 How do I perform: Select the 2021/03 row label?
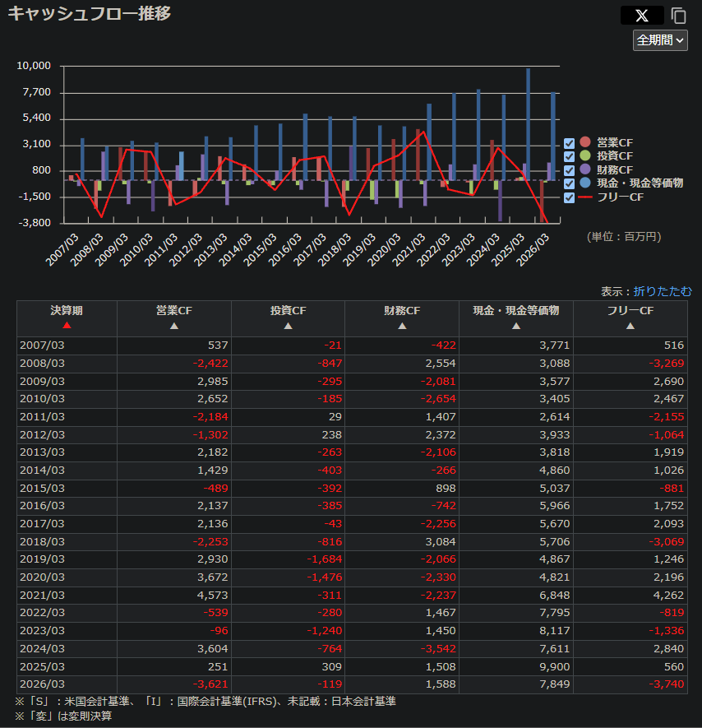(42, 596)
